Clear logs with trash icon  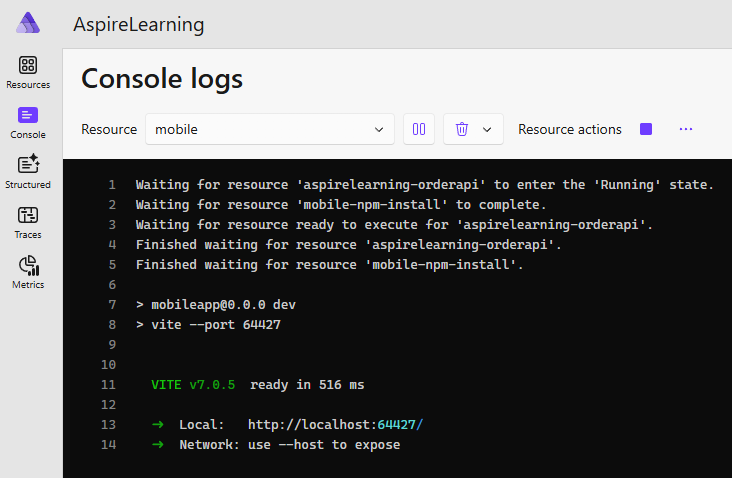[462, 129]
